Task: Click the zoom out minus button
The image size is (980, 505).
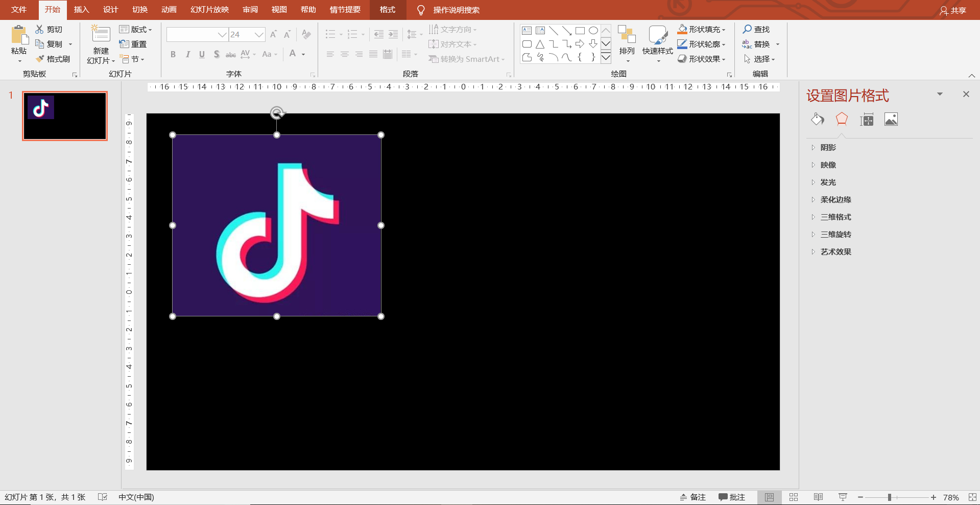Action: (861, 497)
